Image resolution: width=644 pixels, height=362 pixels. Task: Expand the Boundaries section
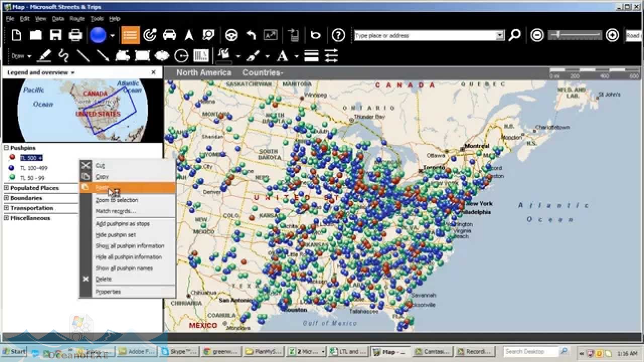7,198
